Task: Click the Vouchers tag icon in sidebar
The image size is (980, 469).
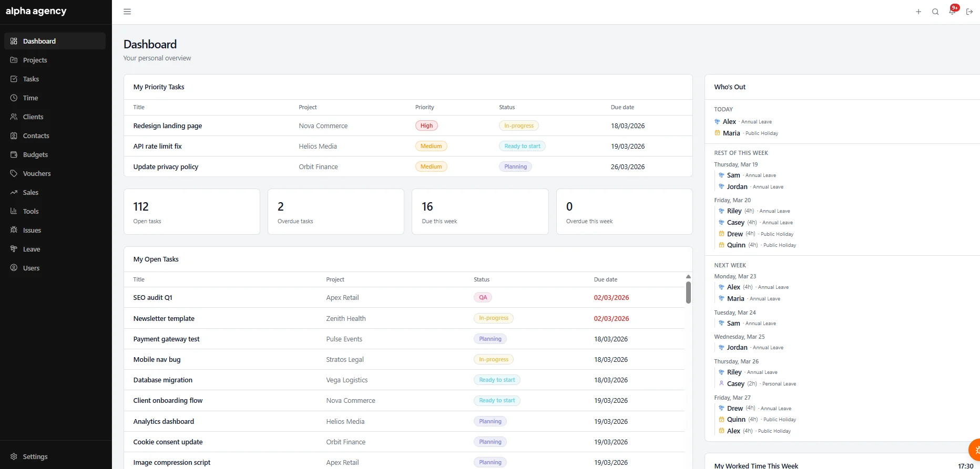Action: point(14,173)
